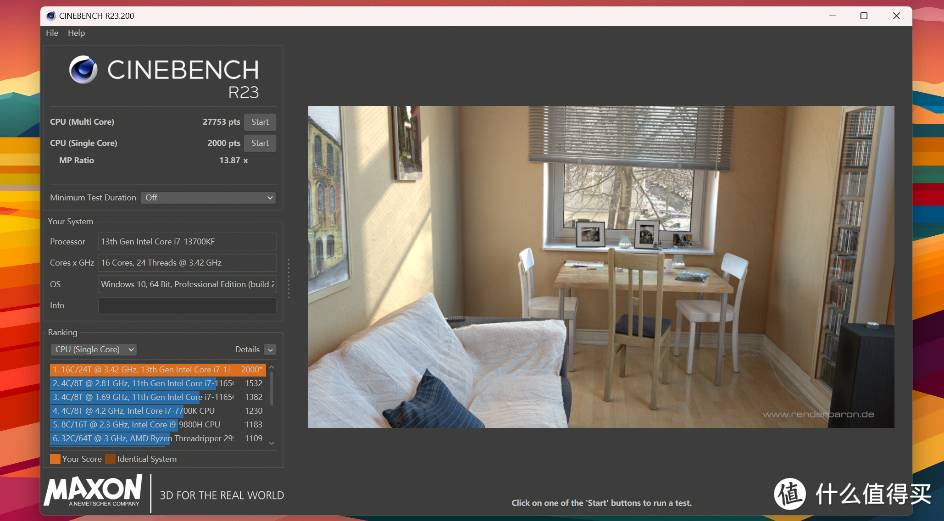Open the Help menu
944x521 pixels.
[x=76, y=33]
